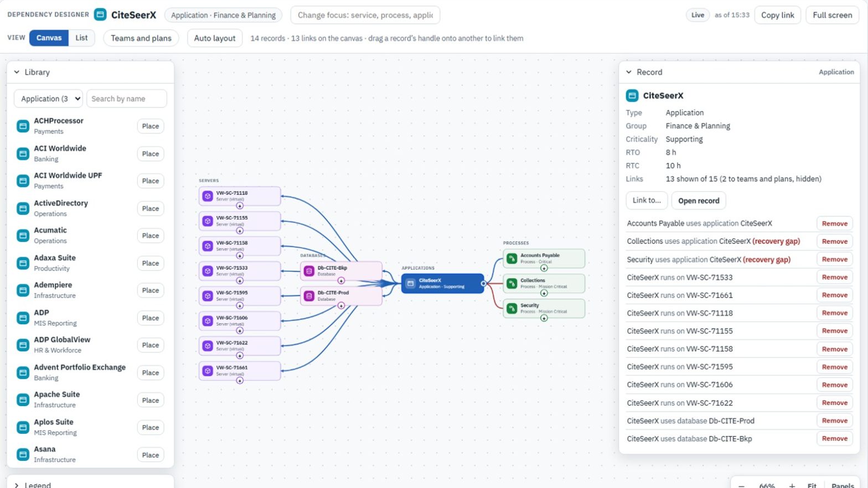The image size is (868, 488).
Task: Click the link handle under Accounts Payable
Action: pos(544,268)
